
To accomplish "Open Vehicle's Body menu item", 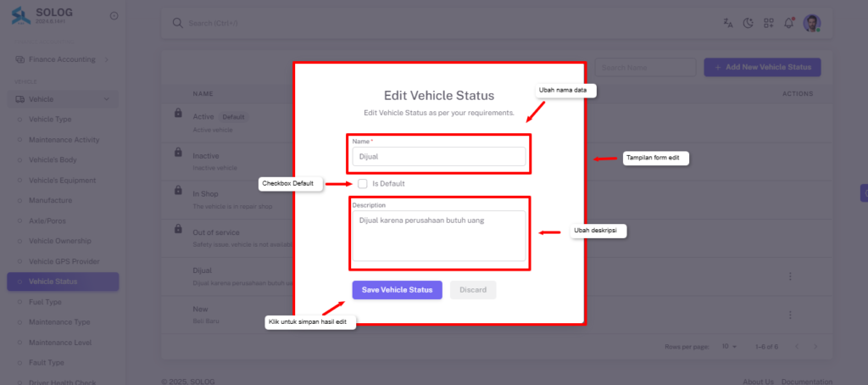I will 63,159.
